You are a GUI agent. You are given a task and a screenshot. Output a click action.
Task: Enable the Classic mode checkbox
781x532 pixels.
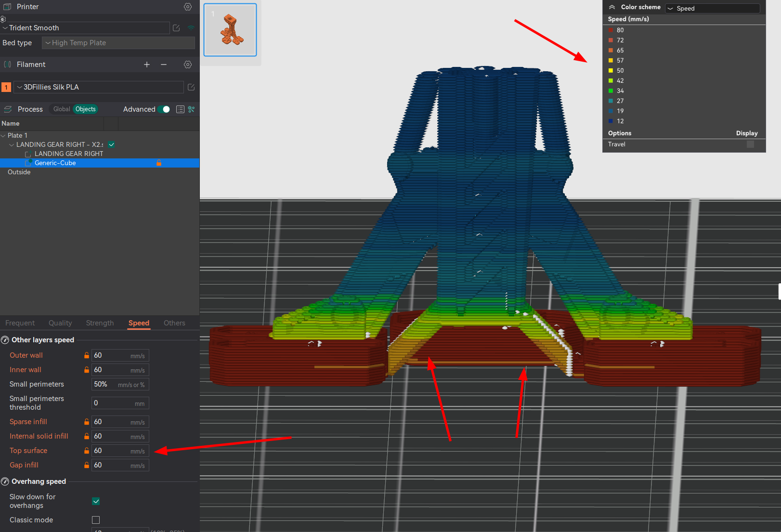coord(96,520)
